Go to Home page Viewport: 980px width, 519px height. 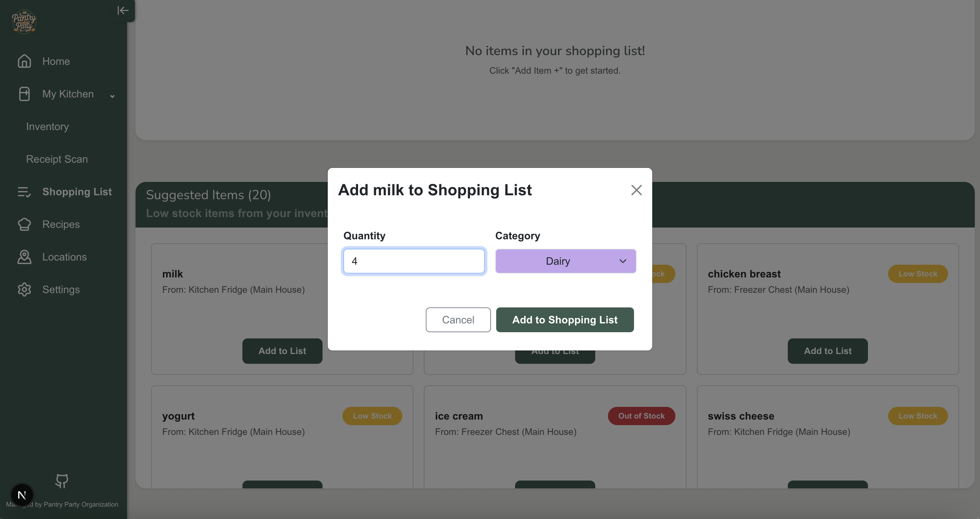coord(56,61)
